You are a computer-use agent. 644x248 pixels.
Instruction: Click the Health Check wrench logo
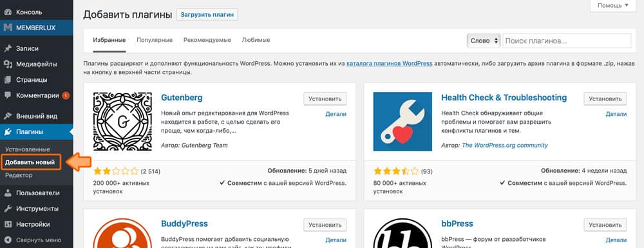pos(402,122)
